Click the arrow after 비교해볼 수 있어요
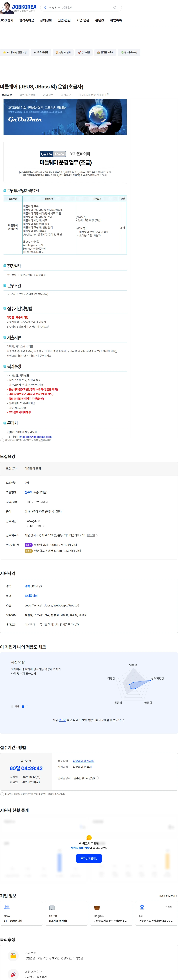Screen dimensions: 178x980 (x=123, y=720)
